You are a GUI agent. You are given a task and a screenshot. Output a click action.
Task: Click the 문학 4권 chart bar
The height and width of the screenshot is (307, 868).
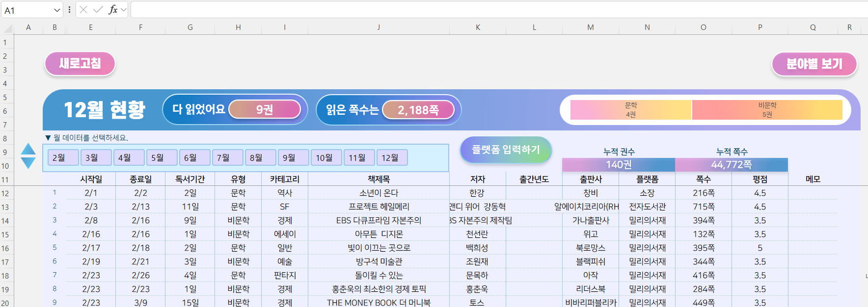tap(630, 110)
